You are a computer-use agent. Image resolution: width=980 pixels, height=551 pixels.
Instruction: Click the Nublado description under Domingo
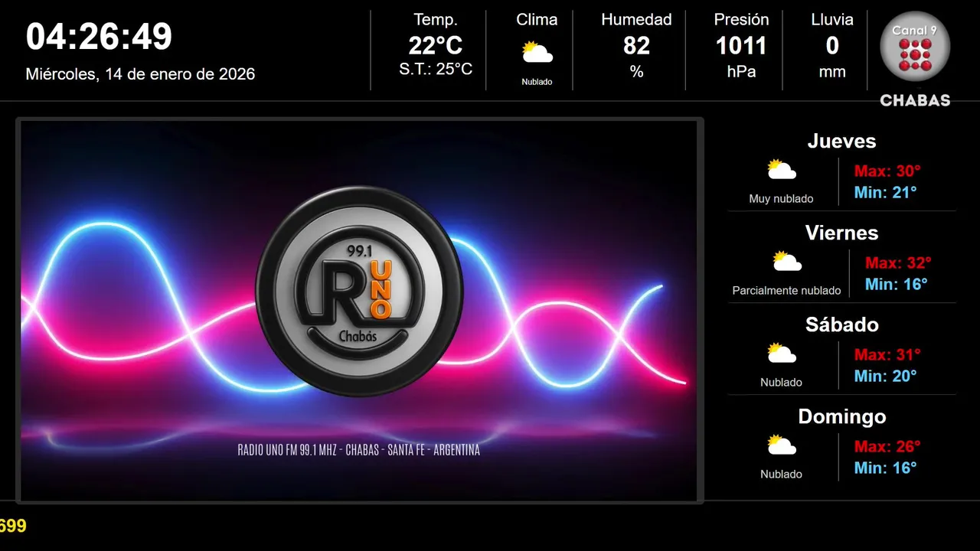pyautogui.click(x=781, y=474)
